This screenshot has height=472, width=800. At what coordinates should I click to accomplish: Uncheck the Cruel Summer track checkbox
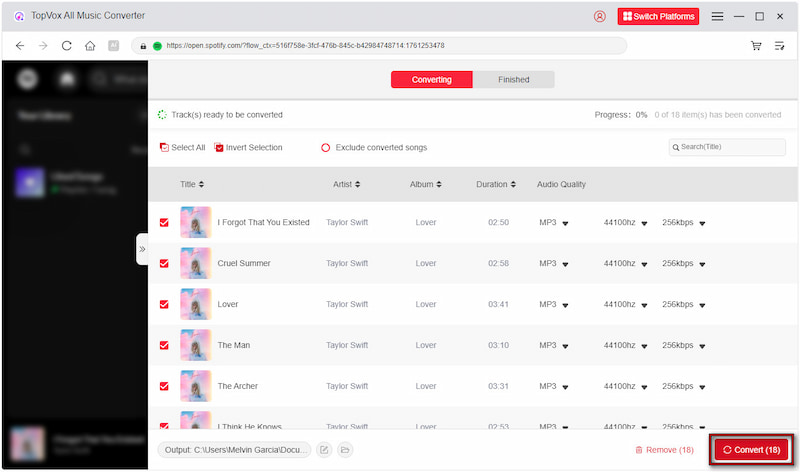pyautogui.click(x=164, y=263)
